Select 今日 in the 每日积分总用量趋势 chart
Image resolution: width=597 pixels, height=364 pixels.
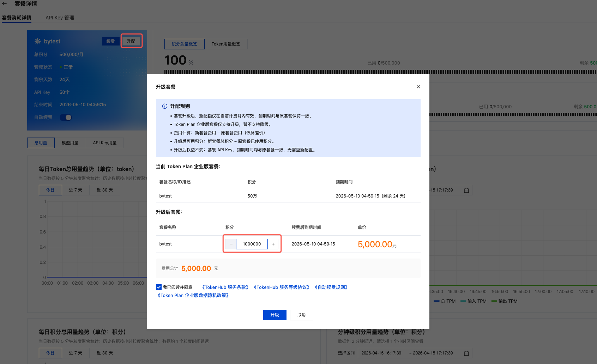click(x=50, y=353)
